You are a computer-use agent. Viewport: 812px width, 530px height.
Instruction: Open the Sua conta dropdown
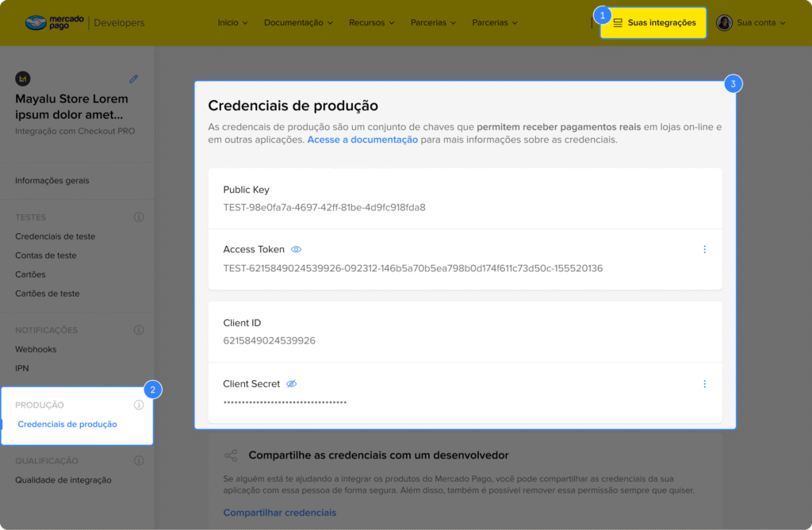760,22
